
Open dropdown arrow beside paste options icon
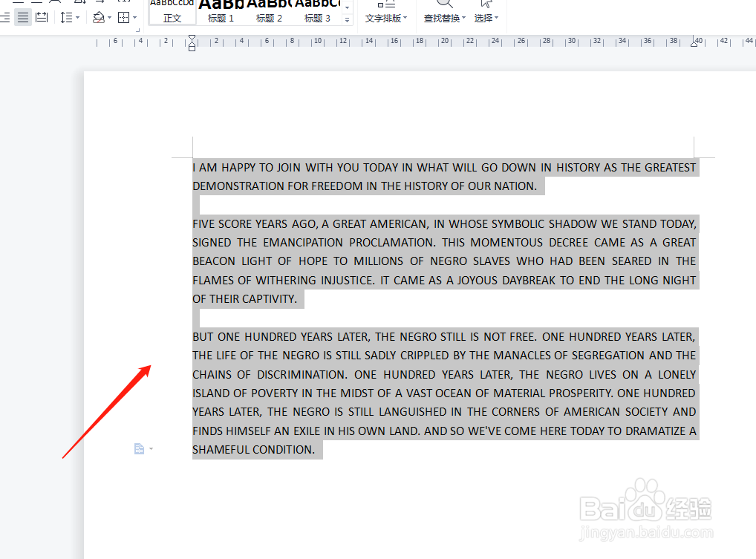coord(151,449)
